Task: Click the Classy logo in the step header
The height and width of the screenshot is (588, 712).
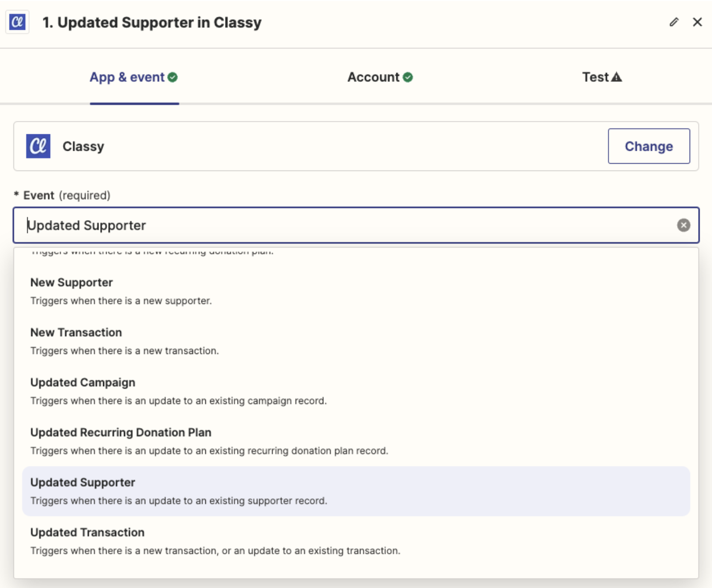Action: [17, 22]
